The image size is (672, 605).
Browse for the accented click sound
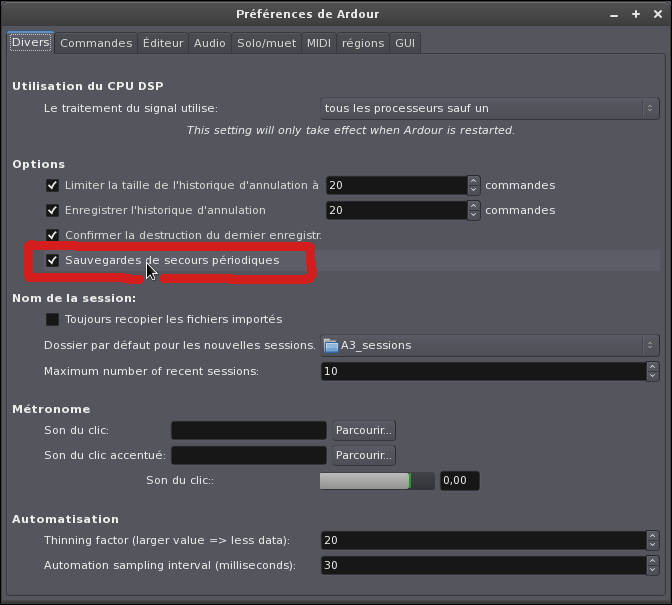(364, 455)
